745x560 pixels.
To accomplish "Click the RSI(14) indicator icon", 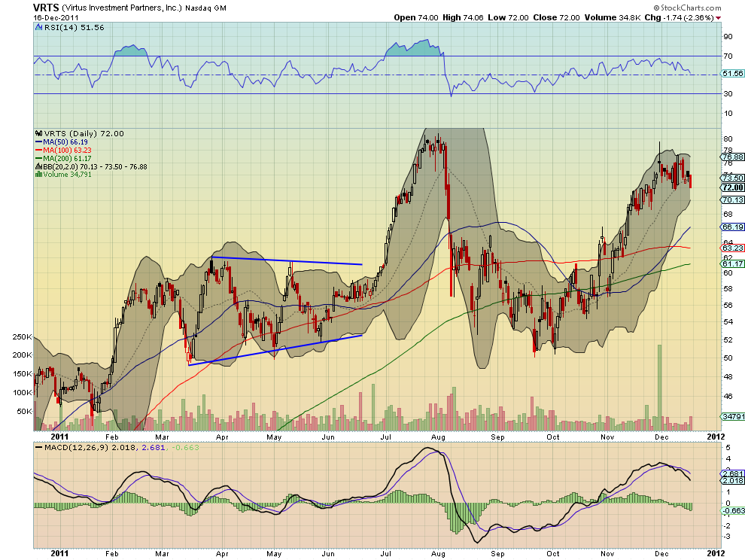I will [x=39, y=28].
